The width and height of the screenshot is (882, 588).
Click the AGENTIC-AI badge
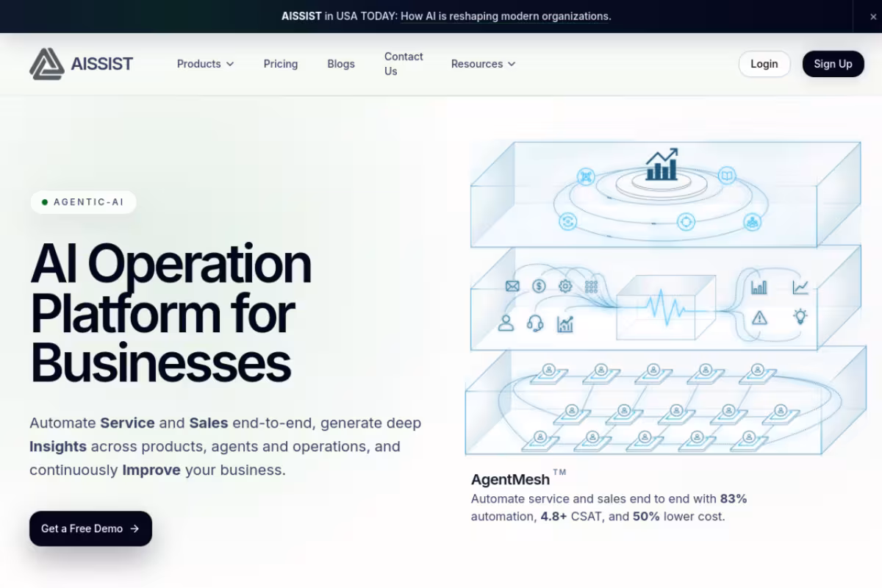pyautogui.click(x=83, y=202)
